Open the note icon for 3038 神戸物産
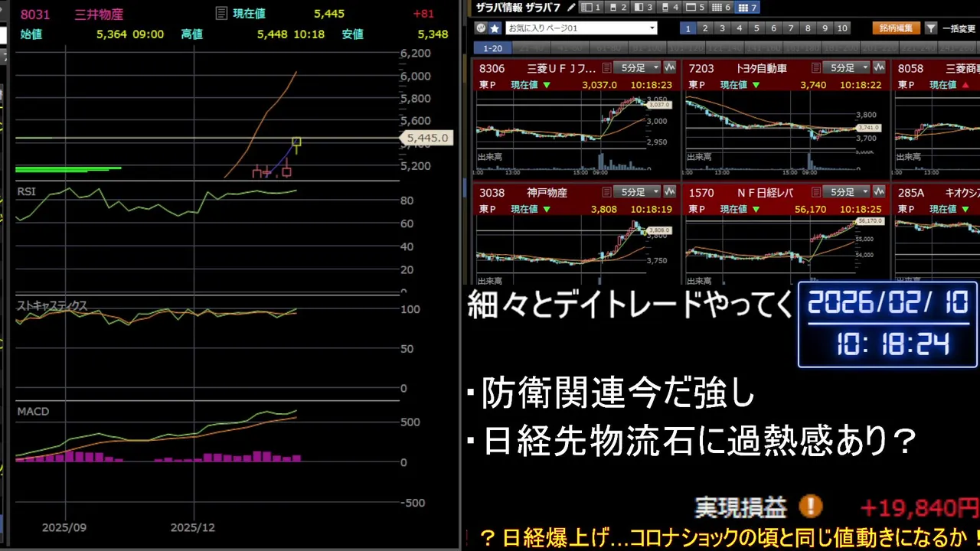The image size is (980, 551). pyautogui.click(x=607, y=193)
